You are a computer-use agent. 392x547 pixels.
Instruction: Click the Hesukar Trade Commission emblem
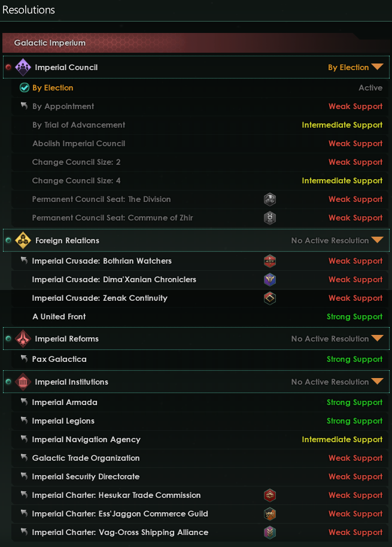(x=270, y=495)
